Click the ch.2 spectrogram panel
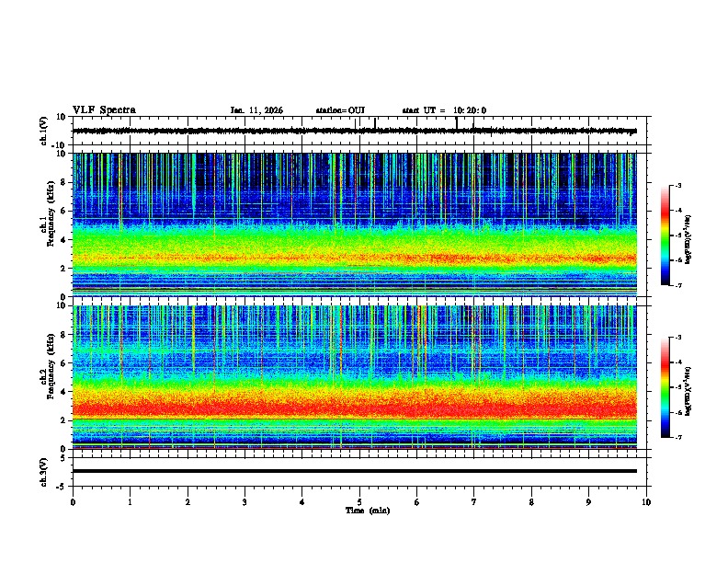Screen dimensions: 728x563 pyautogui.click(x=359, y=377)
